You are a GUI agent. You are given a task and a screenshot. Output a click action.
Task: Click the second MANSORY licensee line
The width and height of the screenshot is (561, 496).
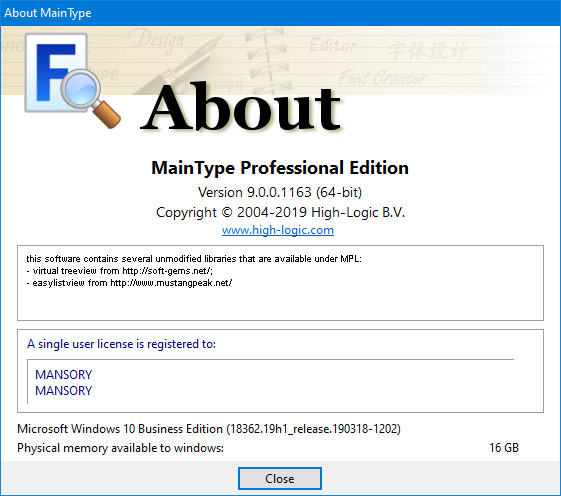[x=64, y=391]
